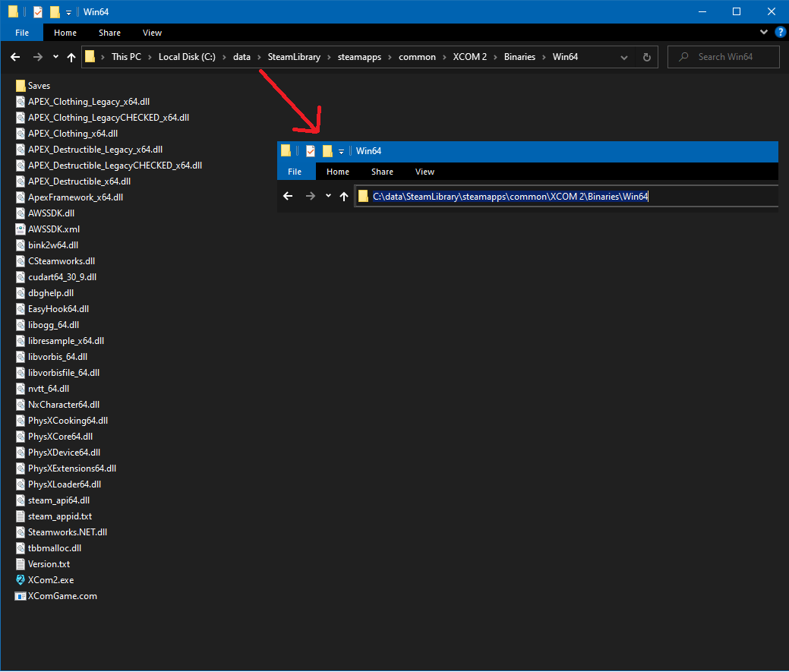The height and width of the screenshot is (672, 789).
Task: Select PhysXExtensions64.dll file
Action: coord(66,469)
